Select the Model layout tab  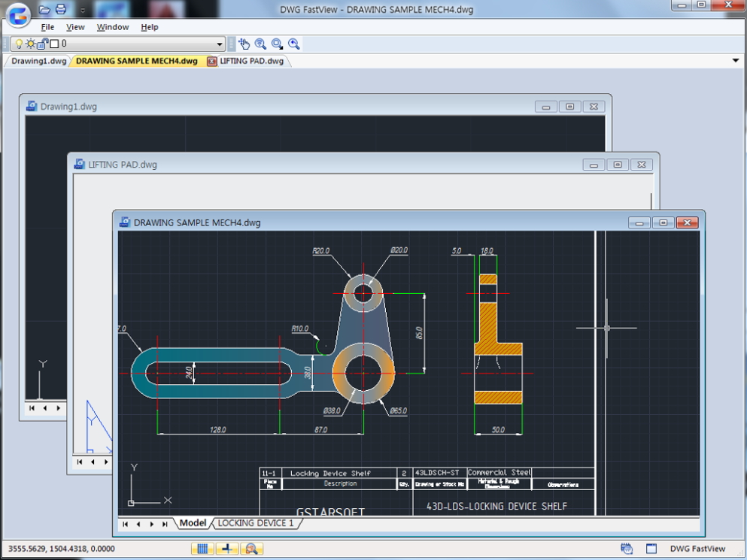coord(193,523)
